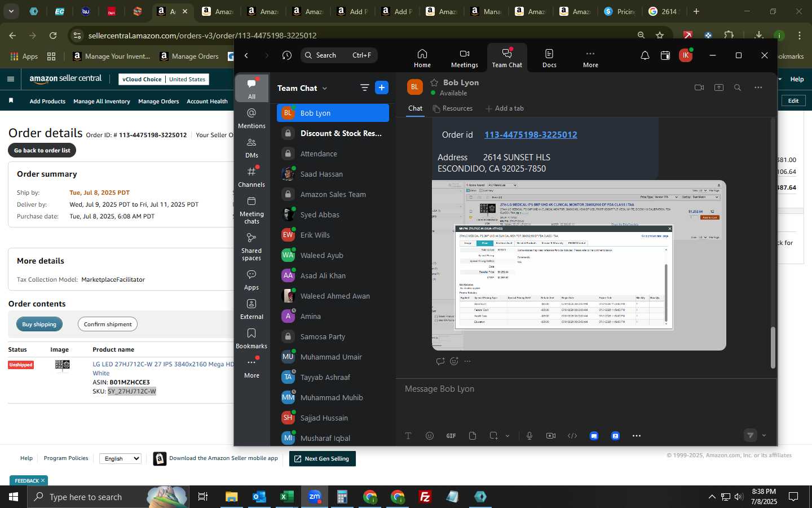Click Add a tab in the chat
This screenshot has width=812, height=508.
point(505,108)
